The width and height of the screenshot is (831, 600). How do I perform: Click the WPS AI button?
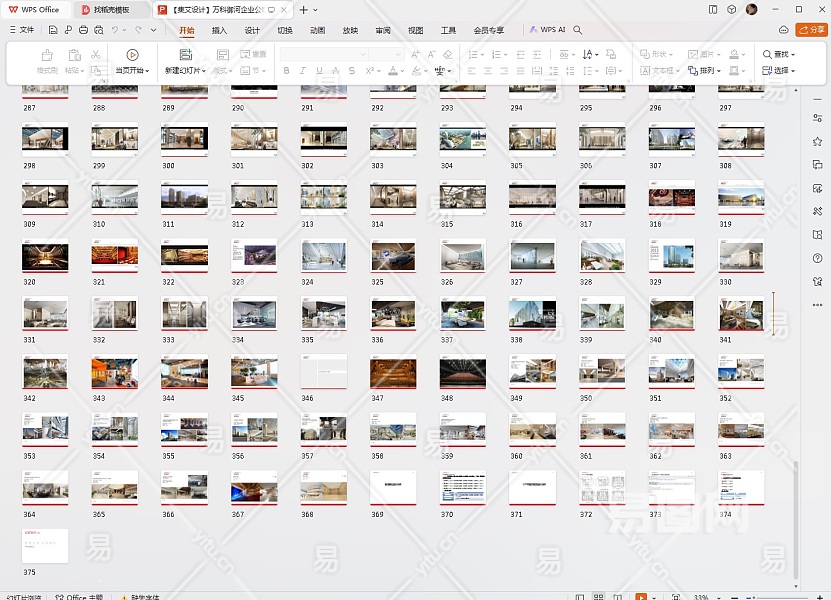[548, 30]
